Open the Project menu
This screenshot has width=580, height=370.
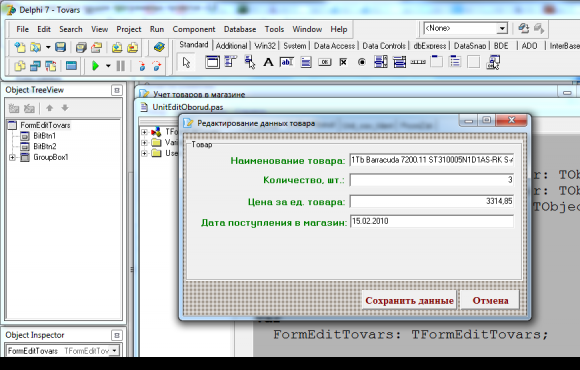[129, 29]
